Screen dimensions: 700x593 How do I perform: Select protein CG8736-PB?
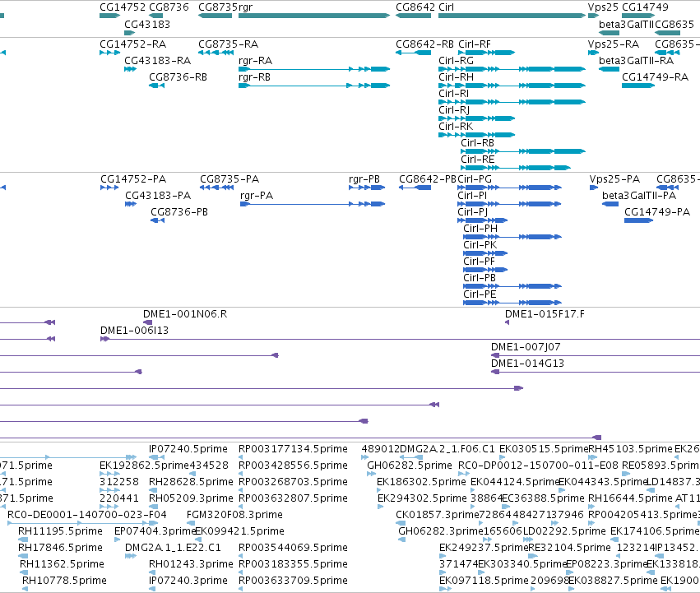tap(179, 212)
